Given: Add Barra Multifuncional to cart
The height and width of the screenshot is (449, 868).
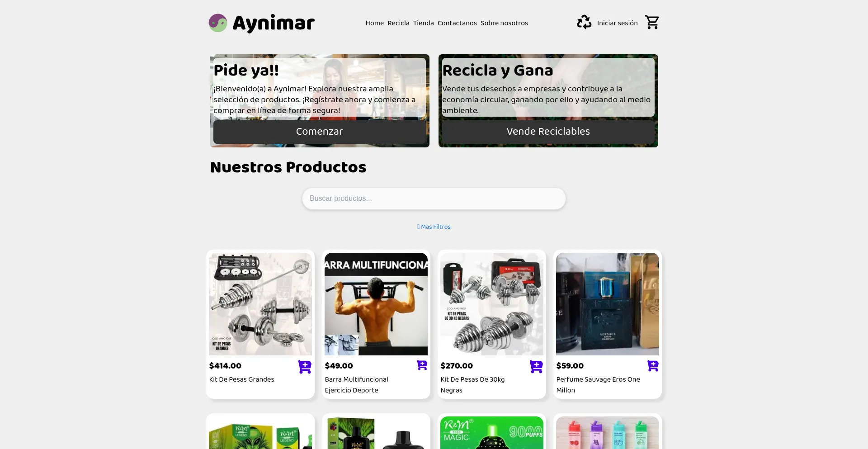Looking at the screenshot, I should point(422,365).
